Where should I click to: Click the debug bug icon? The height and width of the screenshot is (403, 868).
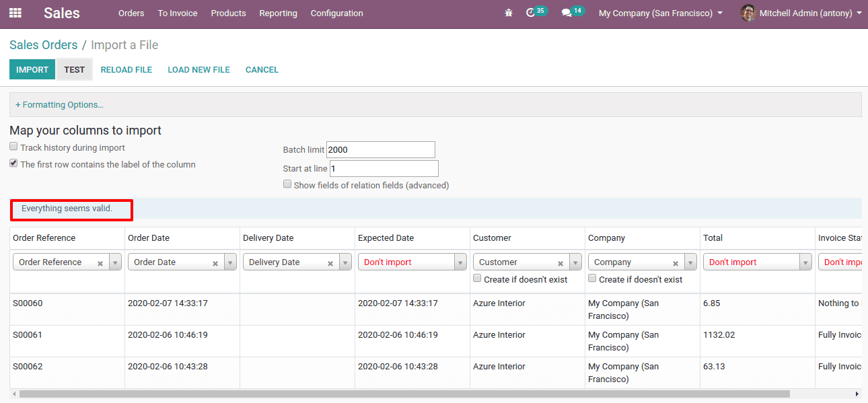pyautogui.click(x=509, y=13)
